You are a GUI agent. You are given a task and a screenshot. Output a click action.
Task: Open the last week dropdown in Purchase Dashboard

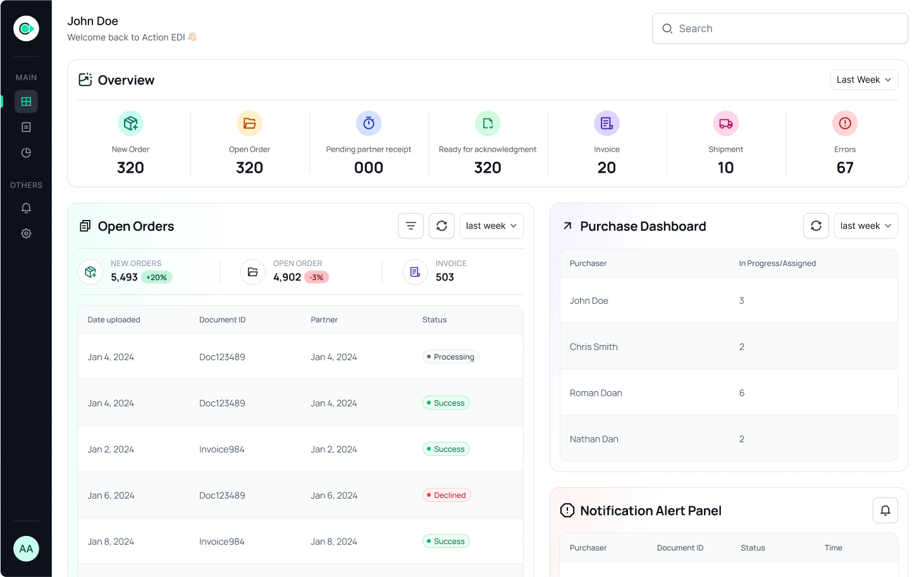(x=866, y=226)
